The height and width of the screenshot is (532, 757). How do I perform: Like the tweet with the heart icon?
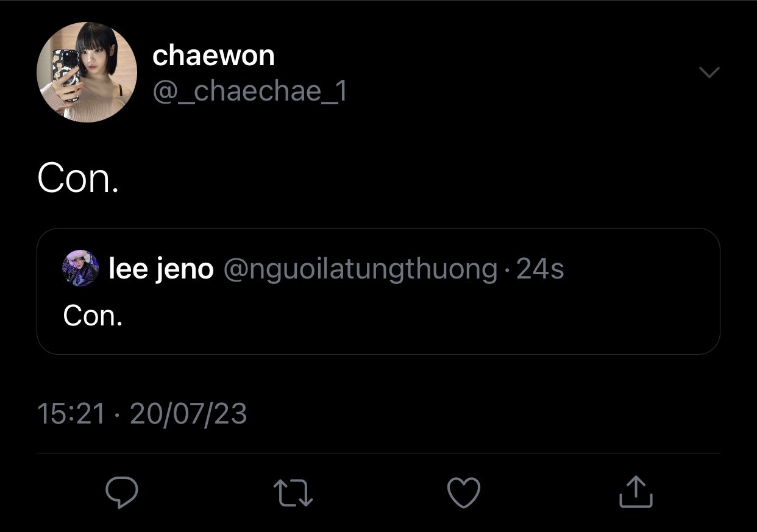(464, 492)
